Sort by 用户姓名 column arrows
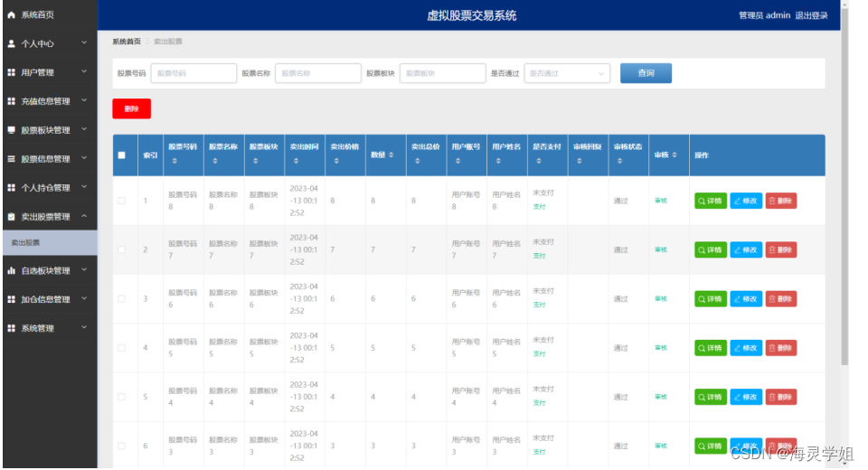Image resolution: width=868 pixels, height=470 pixels. [497, 161]
